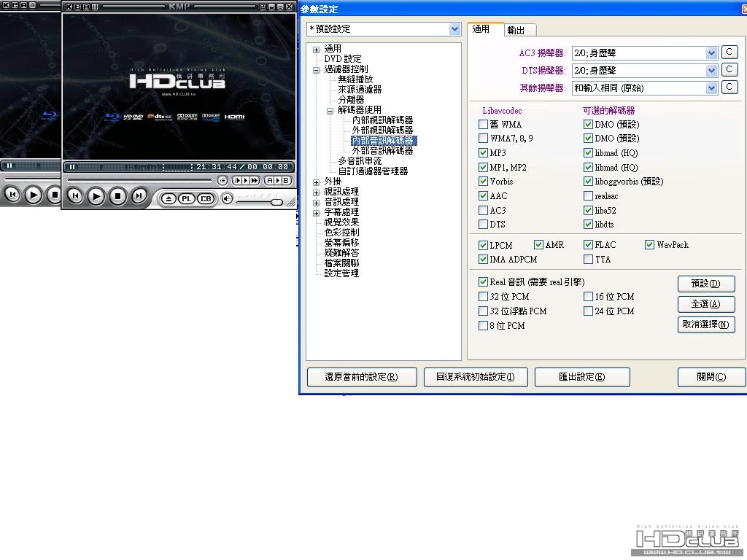Click the 全選(A) button
747x560 pixels.
[x=706, y=304]
